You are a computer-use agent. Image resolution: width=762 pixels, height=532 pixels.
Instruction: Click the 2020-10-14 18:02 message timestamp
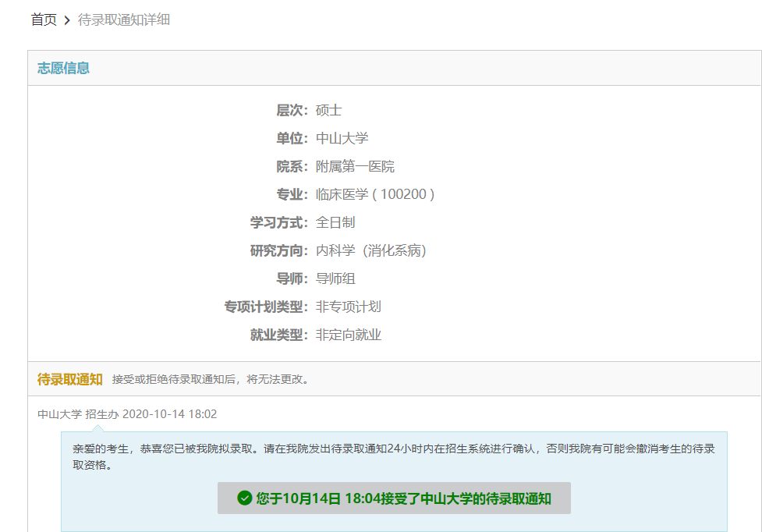(169, 414)
